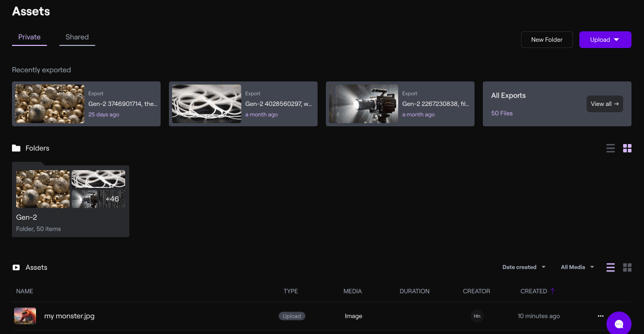Click the Folders heading folder icon

pyautogui.click(x=16, y=148)
